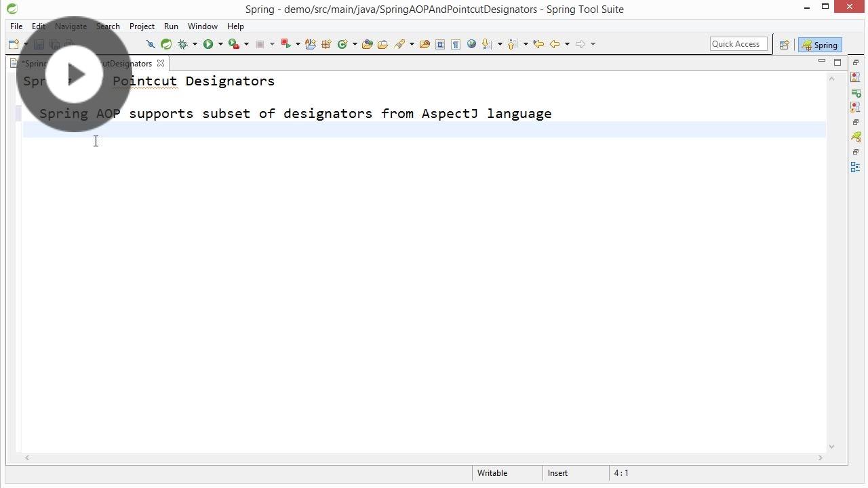
Task: Expand the External Tools dropdown arrow
Action: pyautogui.click(x=246, y=44)
